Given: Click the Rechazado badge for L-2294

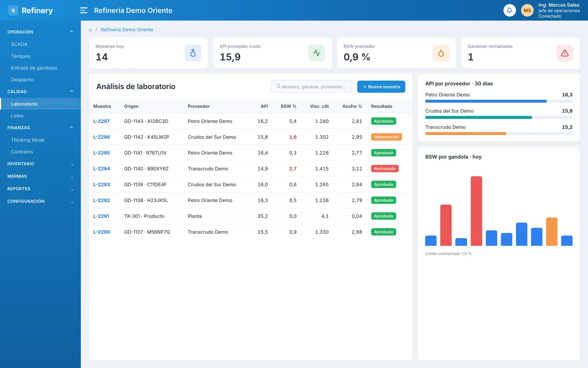Looking at the screenshot, I should point(385,169).
